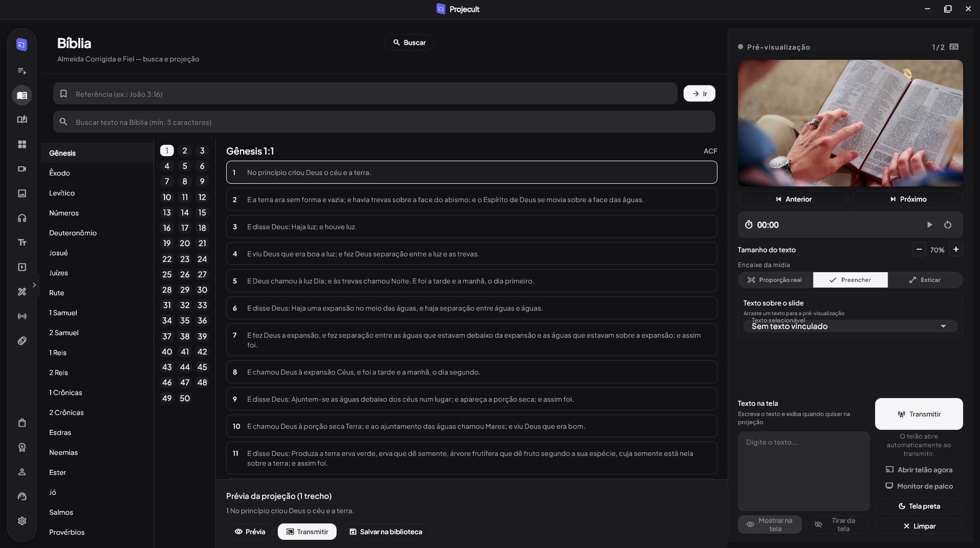Open the Sem texto vinculado dropdown
980x548 pixels.
point(850,326)
